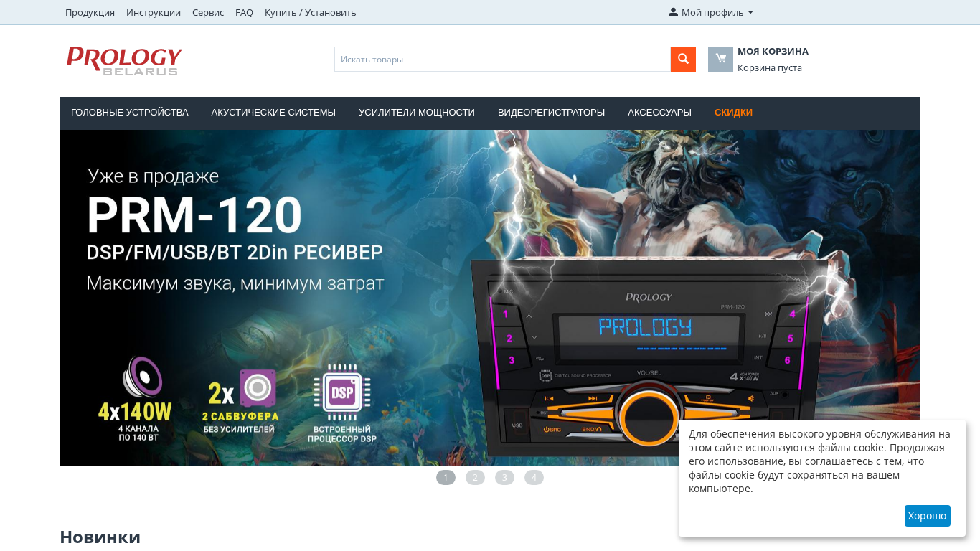980x551 pixels.
Task: Open the FAQ link
Action: coord(244,12)
